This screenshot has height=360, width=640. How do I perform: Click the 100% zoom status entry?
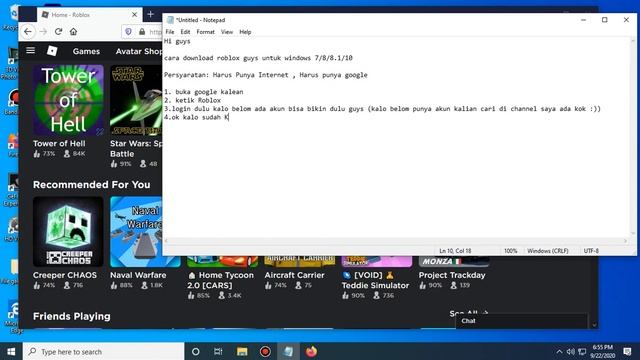(x=510, y=251)
